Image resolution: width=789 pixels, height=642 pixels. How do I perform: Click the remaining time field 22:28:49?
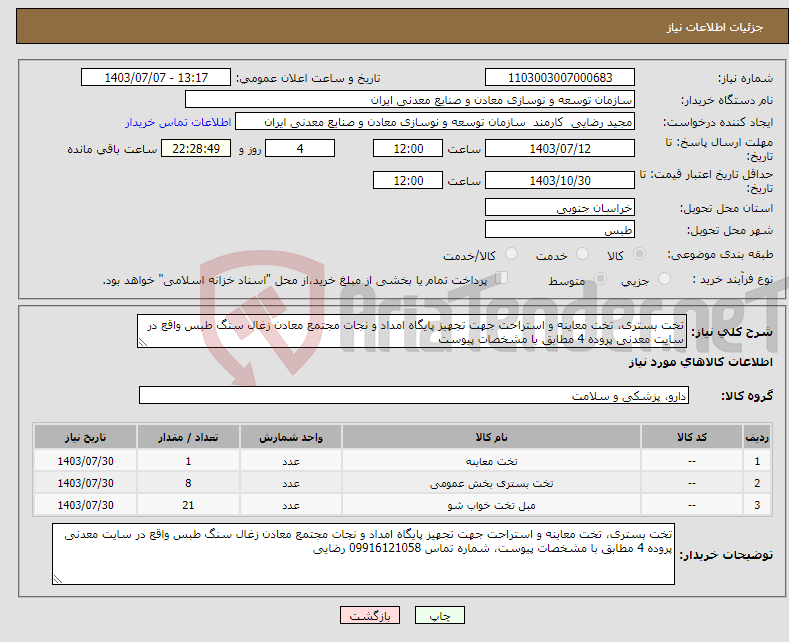pos(196,148)
